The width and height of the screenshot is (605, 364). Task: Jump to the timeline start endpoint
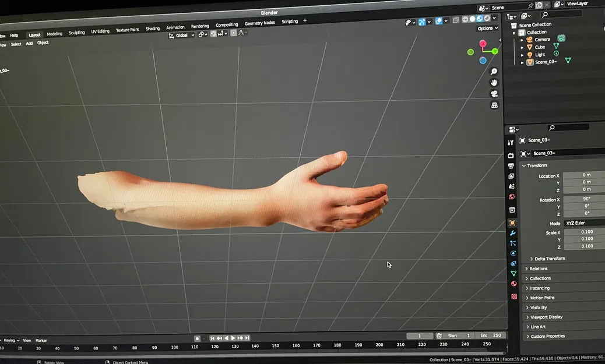(x=212, y=338)
